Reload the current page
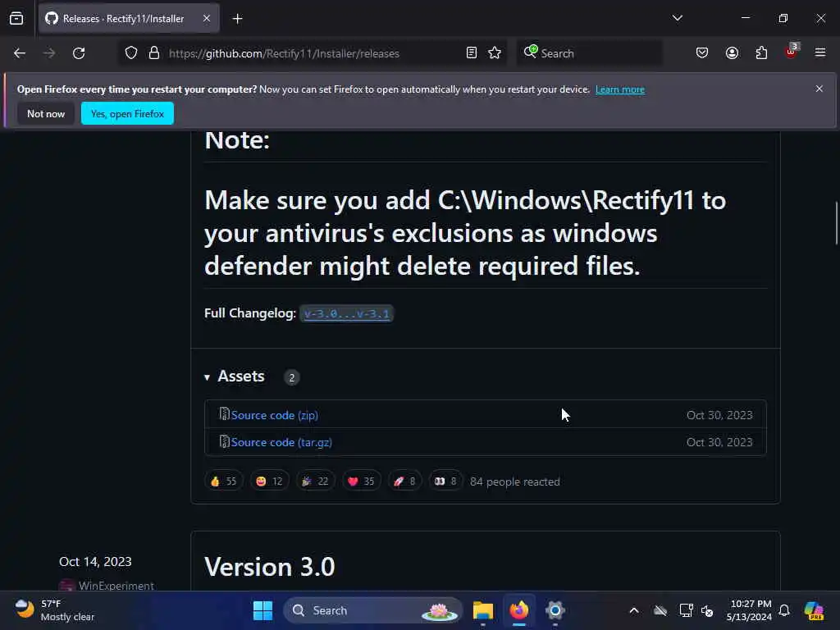 point(79,53)
